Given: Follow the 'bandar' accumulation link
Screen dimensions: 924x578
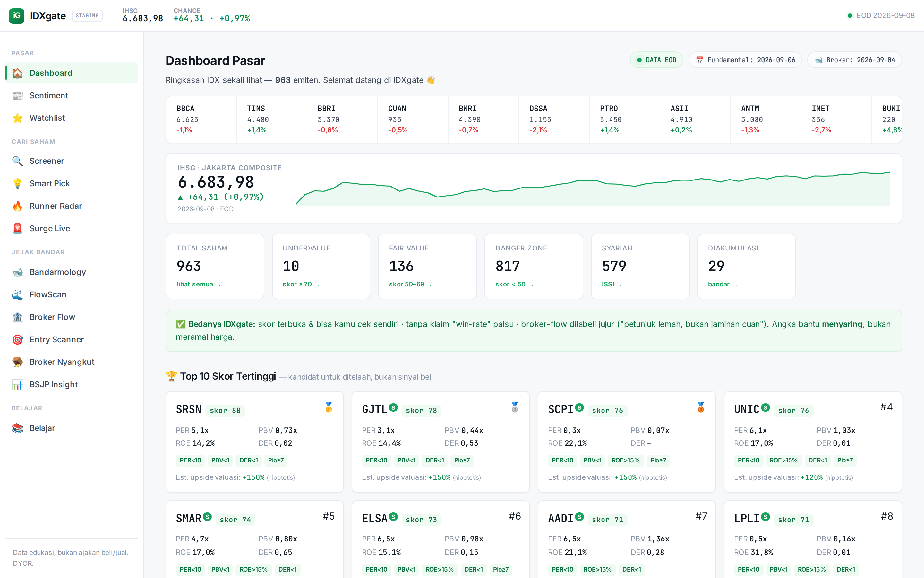Looking at the screenshot, I should click(723, 285).
